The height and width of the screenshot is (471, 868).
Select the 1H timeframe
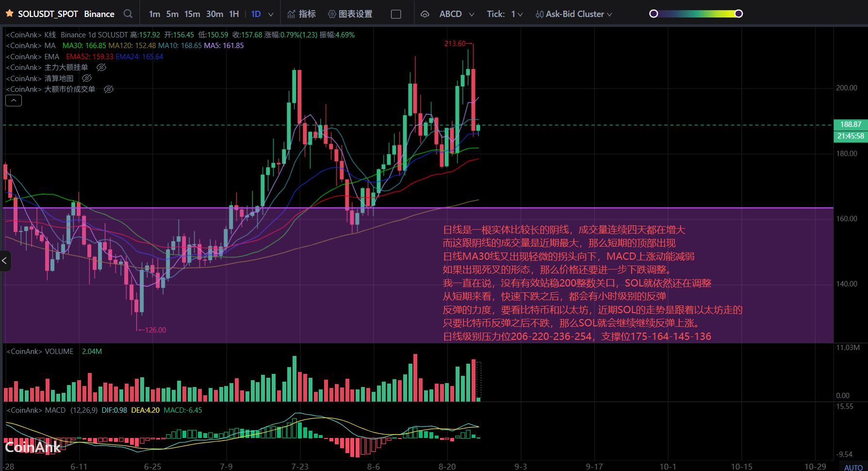pos(234,14)
